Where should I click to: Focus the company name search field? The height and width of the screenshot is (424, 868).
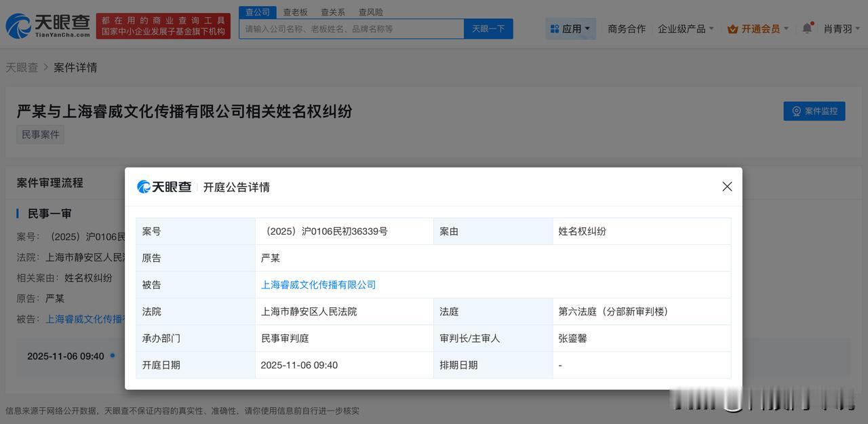(351, 28)
